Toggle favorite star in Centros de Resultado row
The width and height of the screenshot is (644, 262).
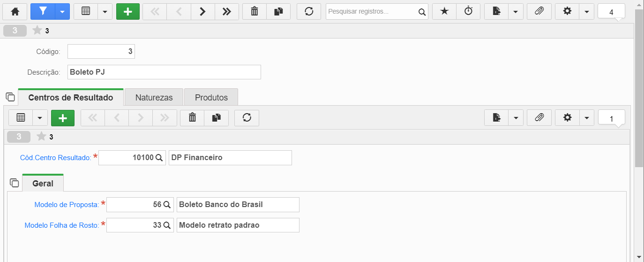(x=42, y=137)
